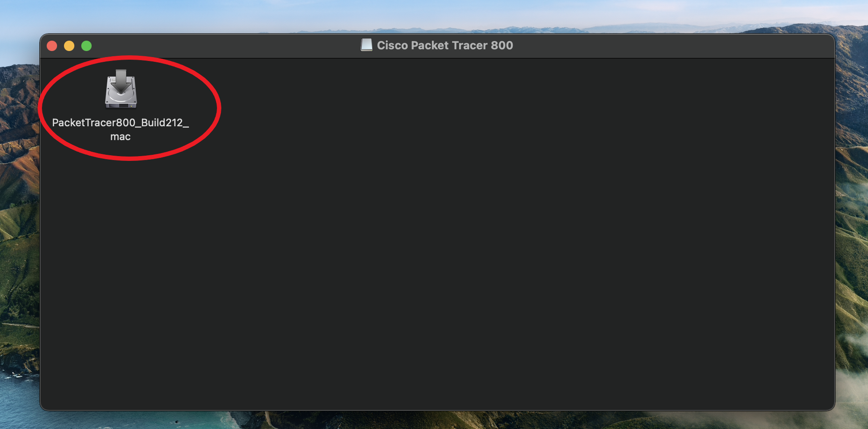Select the PacketTracer800_Build212_ file name label
Screen dimensions: 868x429
(x=121, y=123)
